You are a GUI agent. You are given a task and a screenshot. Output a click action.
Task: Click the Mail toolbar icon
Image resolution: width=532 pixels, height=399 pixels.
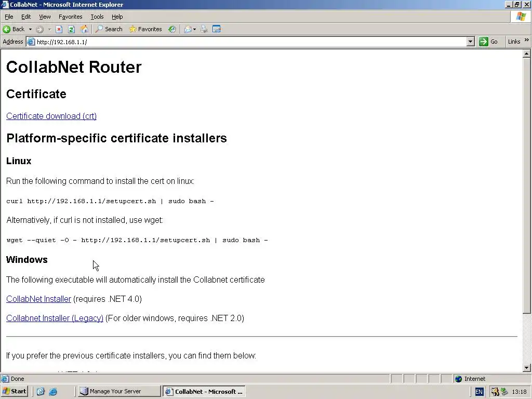coord(188,29)
